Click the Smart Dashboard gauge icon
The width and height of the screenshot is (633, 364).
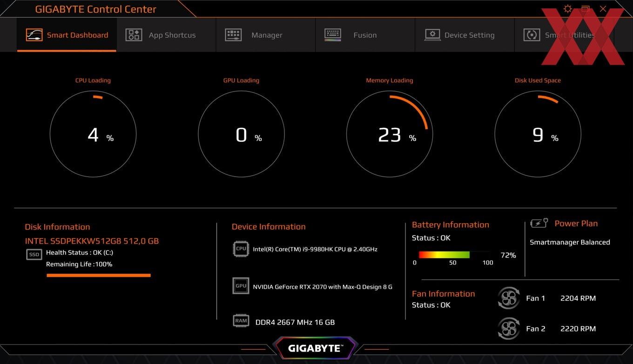pos(34,35)
